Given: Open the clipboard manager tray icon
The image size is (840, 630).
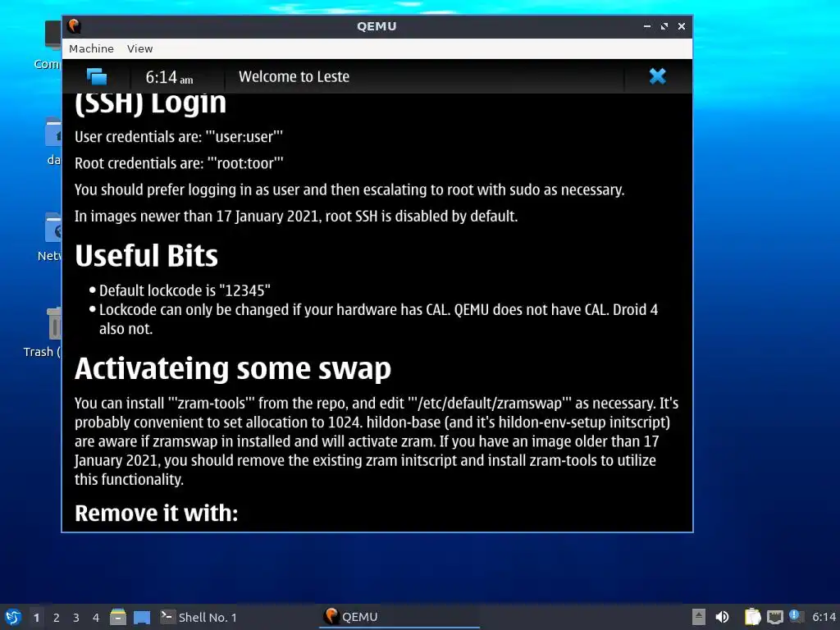Looking at the screenshot, I should pyautogui.click(x=753, y=617).
